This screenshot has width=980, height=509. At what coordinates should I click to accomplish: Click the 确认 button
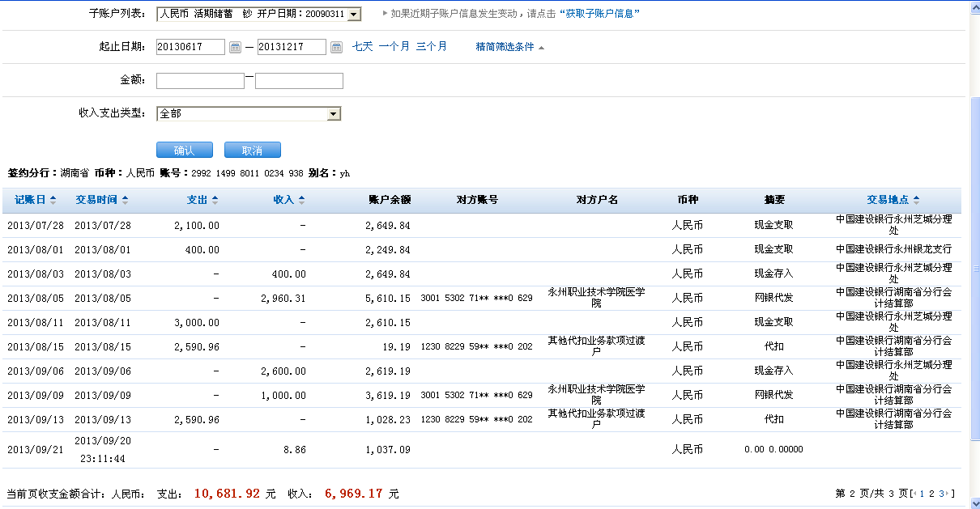tap(184, 151)
